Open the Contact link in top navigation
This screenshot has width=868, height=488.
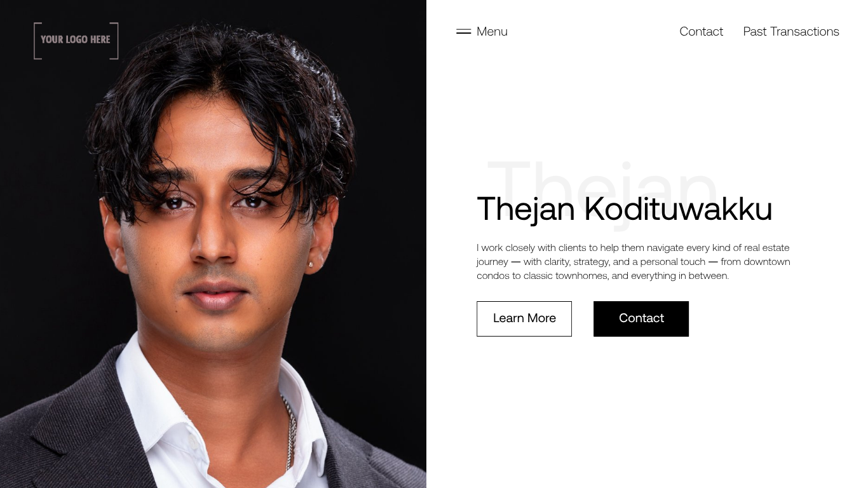(701, 31)
